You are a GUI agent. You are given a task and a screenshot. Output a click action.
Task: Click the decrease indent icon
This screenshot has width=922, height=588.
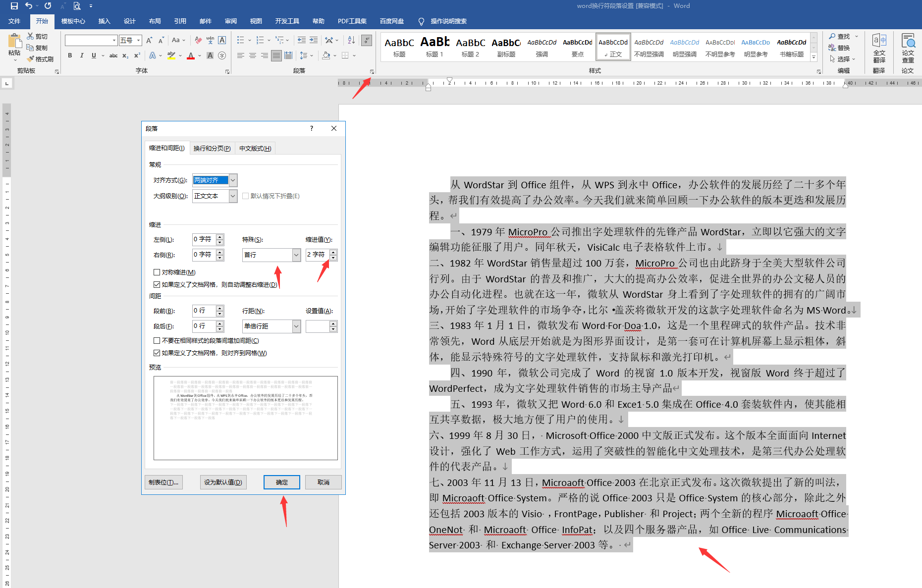(302, 40)
